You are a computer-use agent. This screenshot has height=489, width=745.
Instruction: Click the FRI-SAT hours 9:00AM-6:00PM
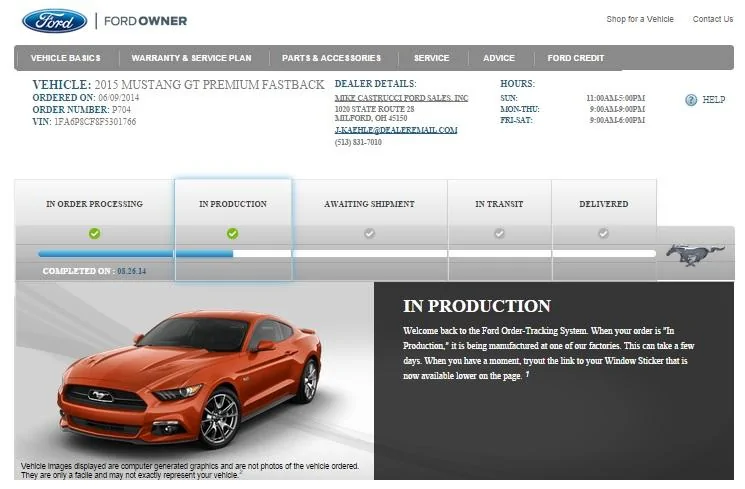[617, 120]
